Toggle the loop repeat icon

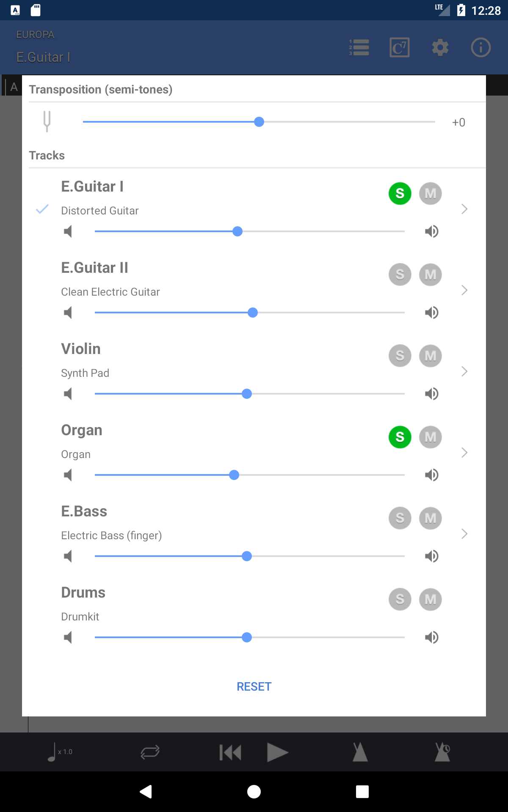pyautogui.click(x=150, y=752)
